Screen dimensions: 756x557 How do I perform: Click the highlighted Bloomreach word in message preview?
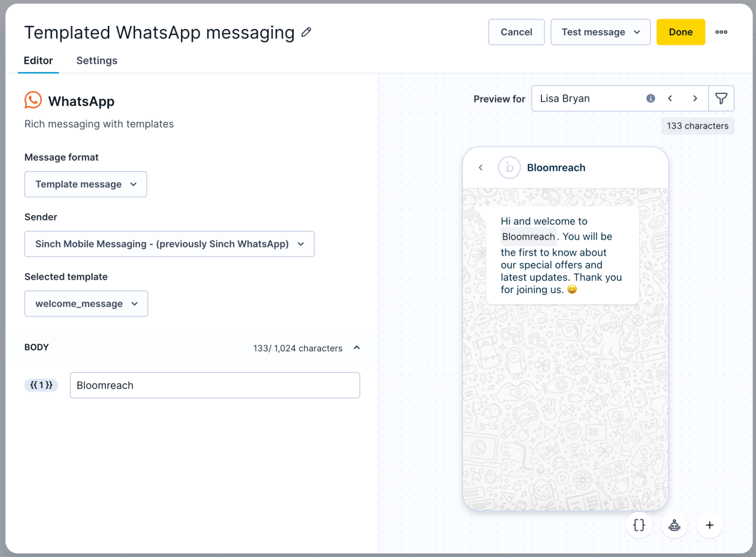[x=528, y=237]
